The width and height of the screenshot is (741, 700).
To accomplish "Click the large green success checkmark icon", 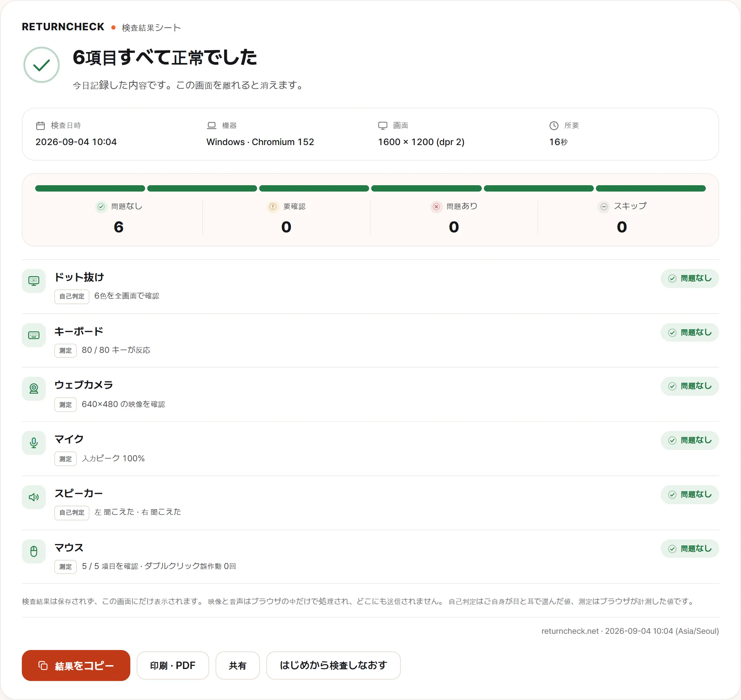I will point(42,65).
